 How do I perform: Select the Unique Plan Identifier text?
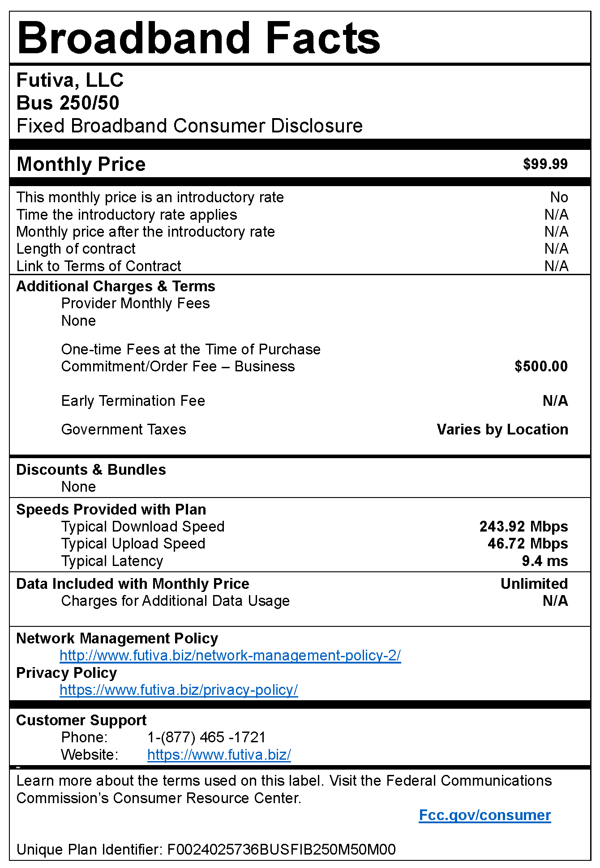click(x=206, y=849)
